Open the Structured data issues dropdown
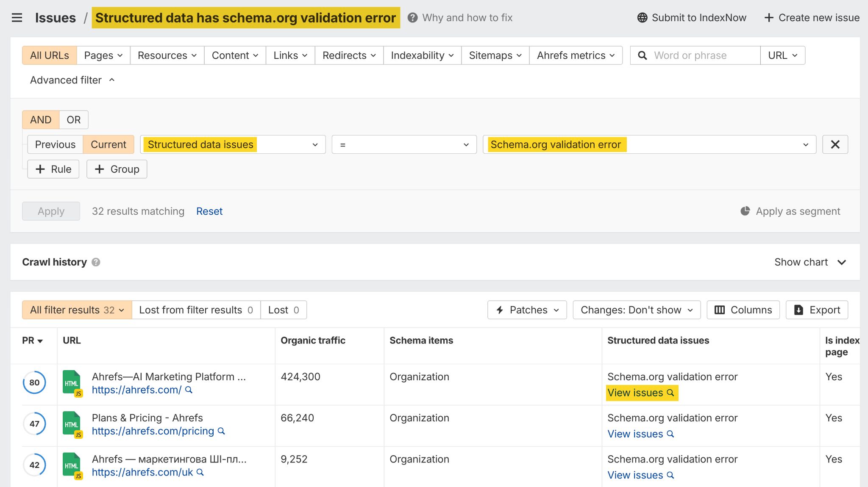 tap(232, 144)
